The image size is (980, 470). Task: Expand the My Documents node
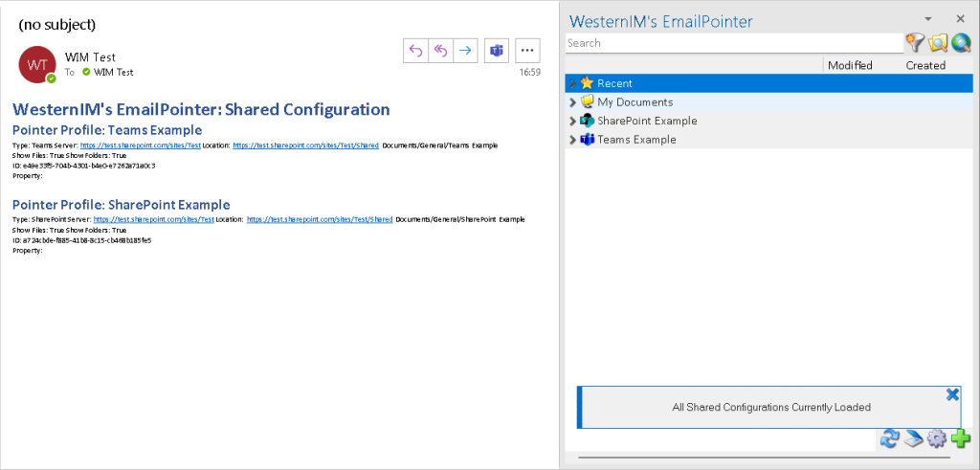click(x=572, y=102)
